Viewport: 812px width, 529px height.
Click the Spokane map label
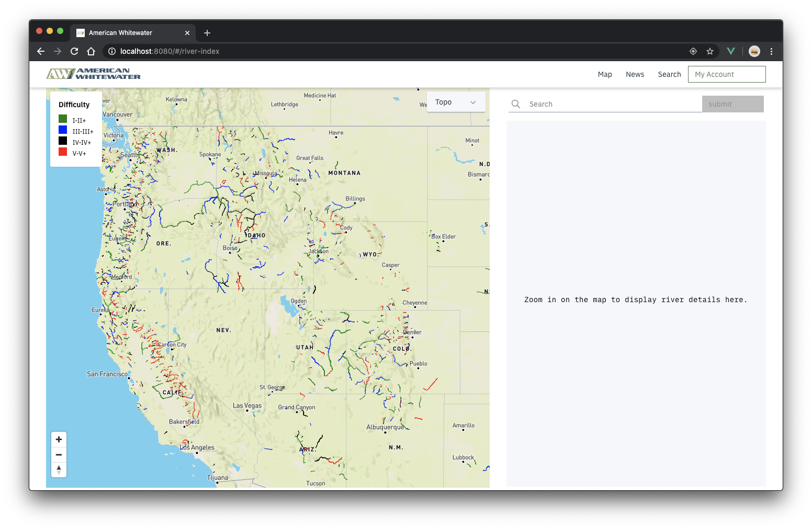pos(210,155)
